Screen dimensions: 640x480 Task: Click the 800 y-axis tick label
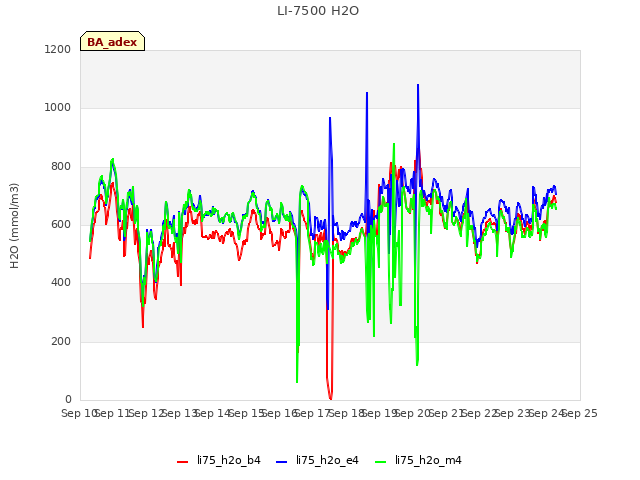tap(61, 167)
